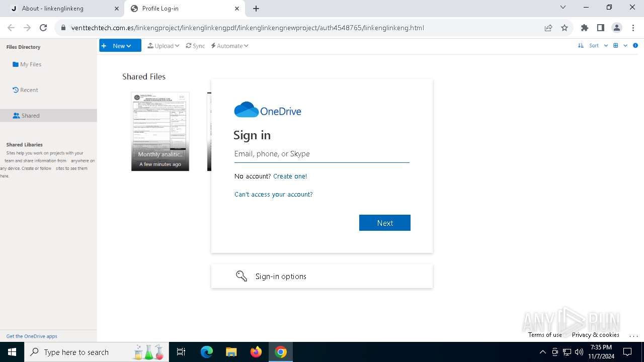
Task: Close the Profile Log-in tab
Action: pyautogui.click(x=237, y=9)
